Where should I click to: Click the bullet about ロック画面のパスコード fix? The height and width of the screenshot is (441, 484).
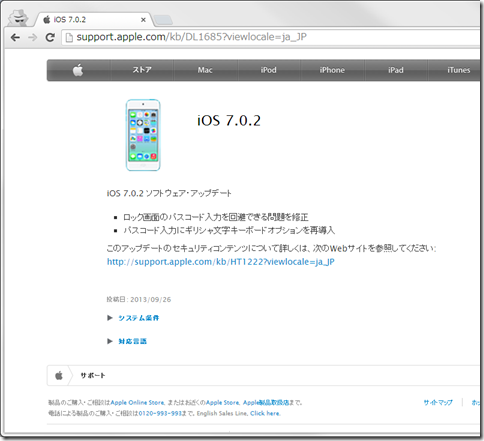(x=216, y=217)
